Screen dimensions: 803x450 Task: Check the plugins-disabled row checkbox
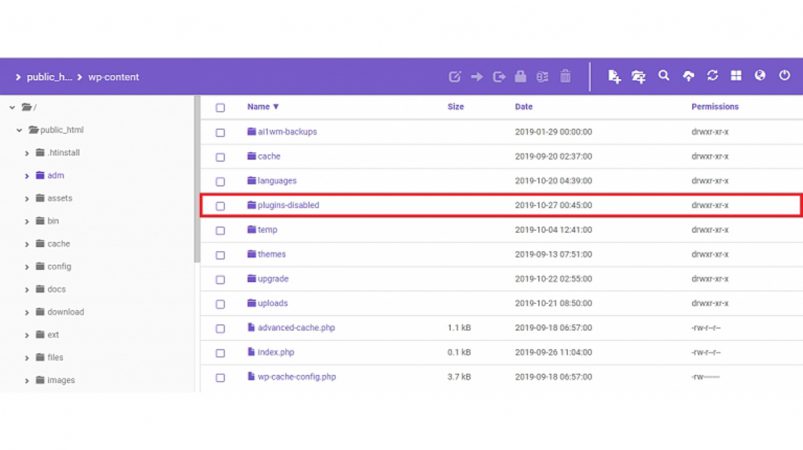(x=220, y=206)
